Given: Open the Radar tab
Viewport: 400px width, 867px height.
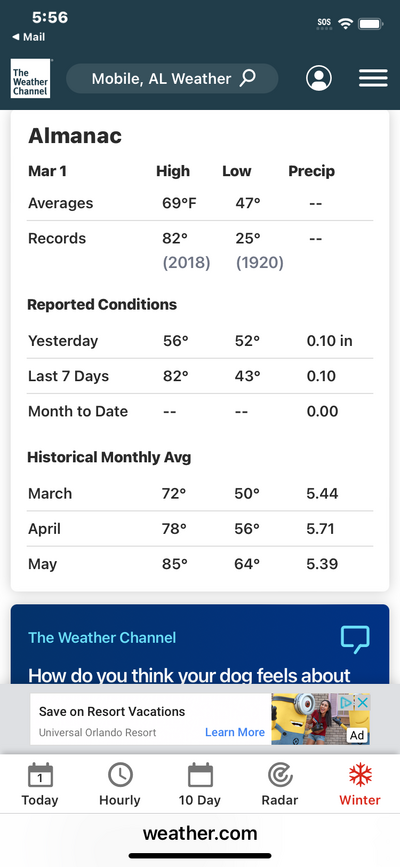Looking at the screenshot, I should click(280, 784).
